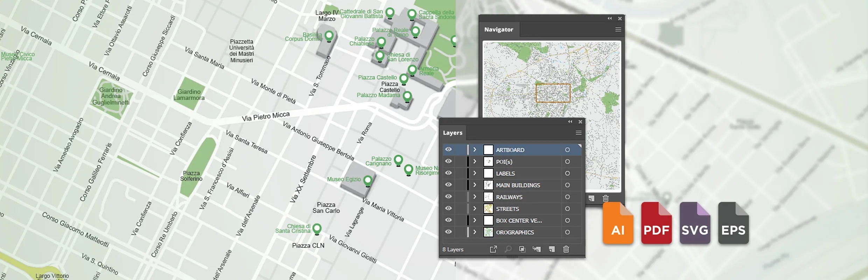
Task: Click the red PDF file format icon
Action: point(656,223)
